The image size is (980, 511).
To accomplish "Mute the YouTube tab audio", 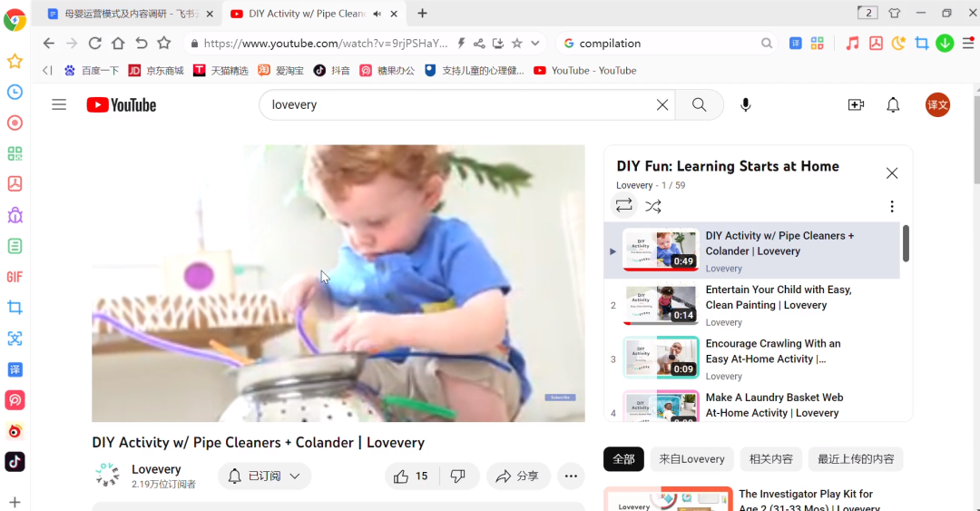I will (377, 13).
